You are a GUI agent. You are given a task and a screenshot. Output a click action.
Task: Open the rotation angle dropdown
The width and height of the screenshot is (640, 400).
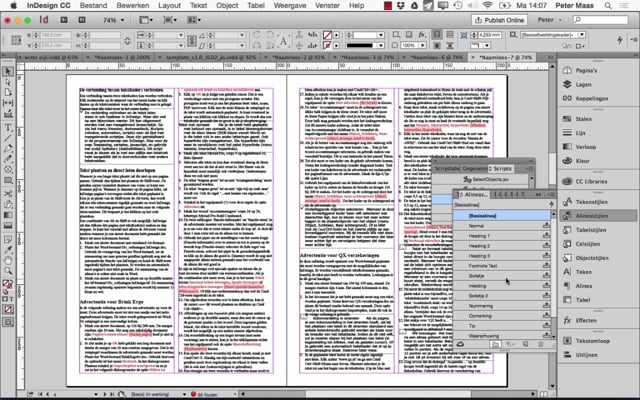[x=242, y=35]
